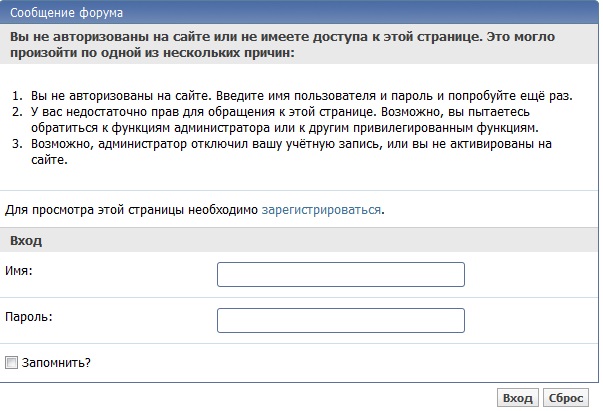Click the Для просмотра этой страницы text
This screenshot has height=411, width=603.
pos(132,210)
